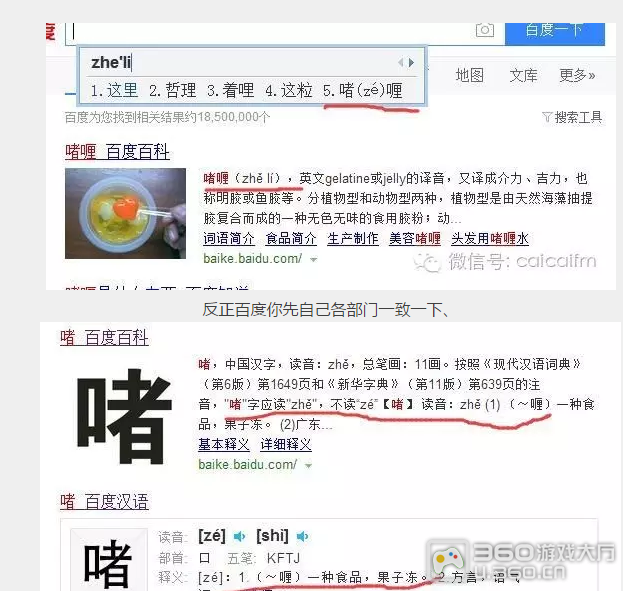Expand dropdown arrow beside second baike.baidu.com URL

(308, 465)
